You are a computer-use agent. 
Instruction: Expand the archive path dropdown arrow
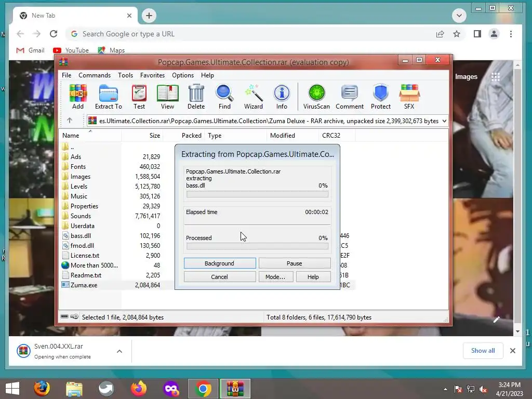(x=444, y=121)
